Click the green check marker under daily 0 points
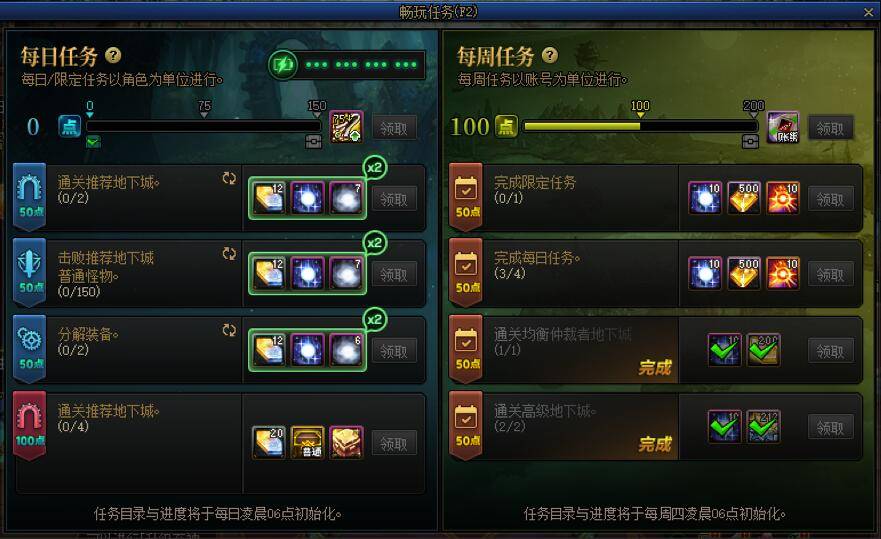This screenshot has width=881, height=539. 93,142
